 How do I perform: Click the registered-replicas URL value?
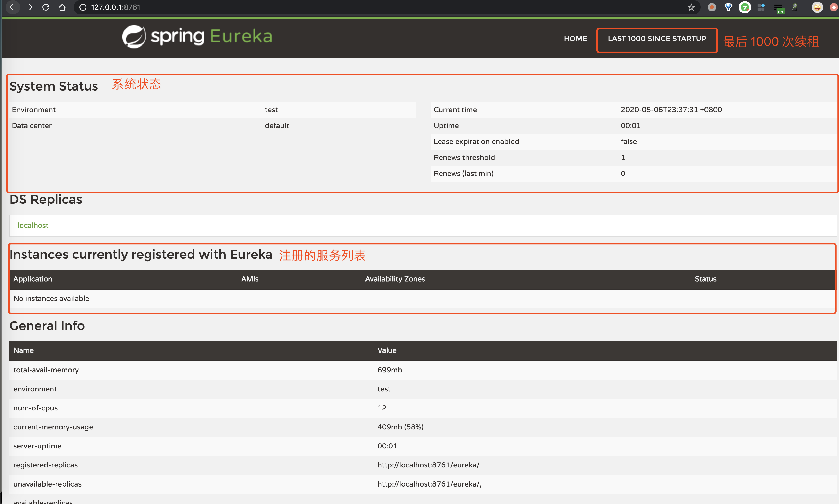coord(428,465)
